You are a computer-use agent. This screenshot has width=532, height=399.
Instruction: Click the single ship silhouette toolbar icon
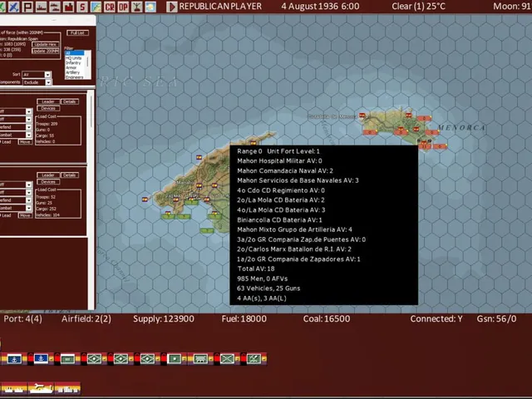(41, 7)
